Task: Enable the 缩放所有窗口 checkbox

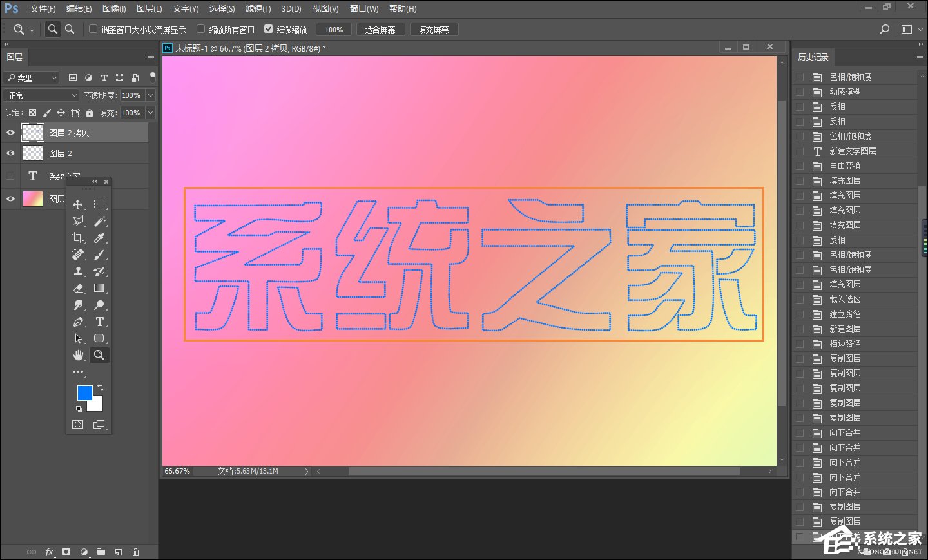Action: [x=202, y=29]
